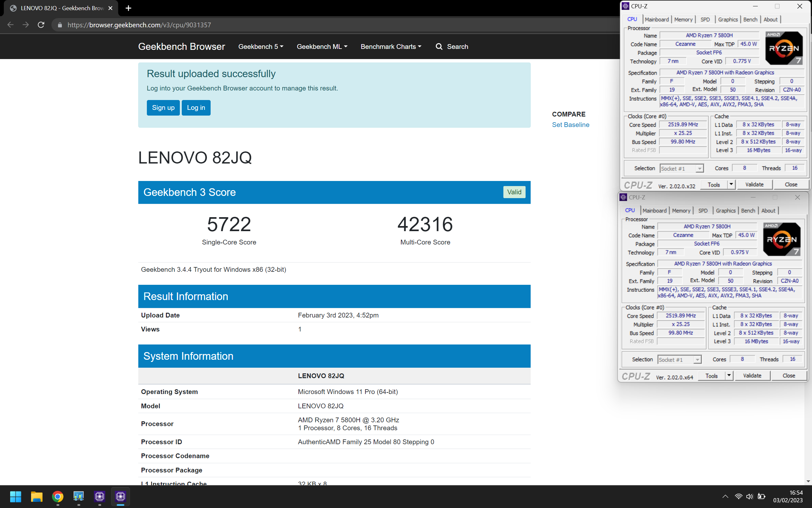Click Ryzen 7 logo in bottom CPU-Z
This screenshot has width=812, height=508.
pos(782,239)
